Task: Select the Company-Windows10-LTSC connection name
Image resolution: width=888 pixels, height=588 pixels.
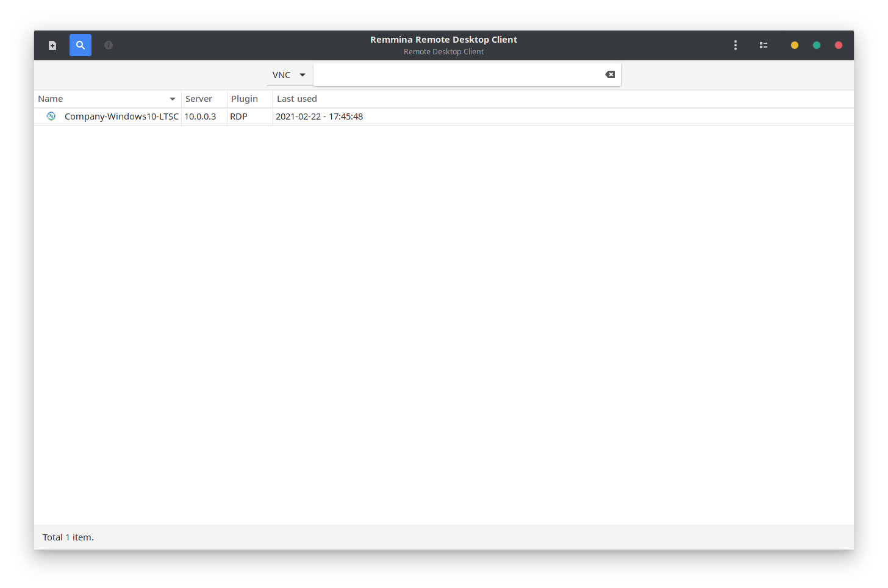Action: (x=121, y=117)
